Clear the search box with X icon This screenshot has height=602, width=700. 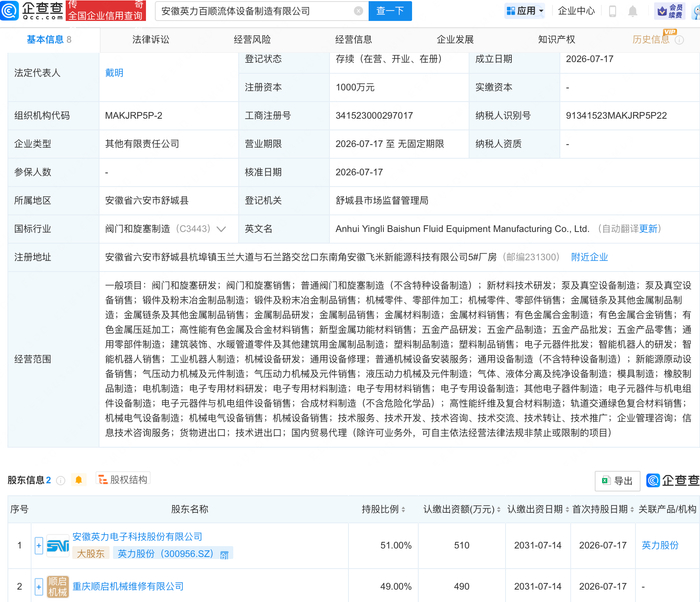pos(358,11)
